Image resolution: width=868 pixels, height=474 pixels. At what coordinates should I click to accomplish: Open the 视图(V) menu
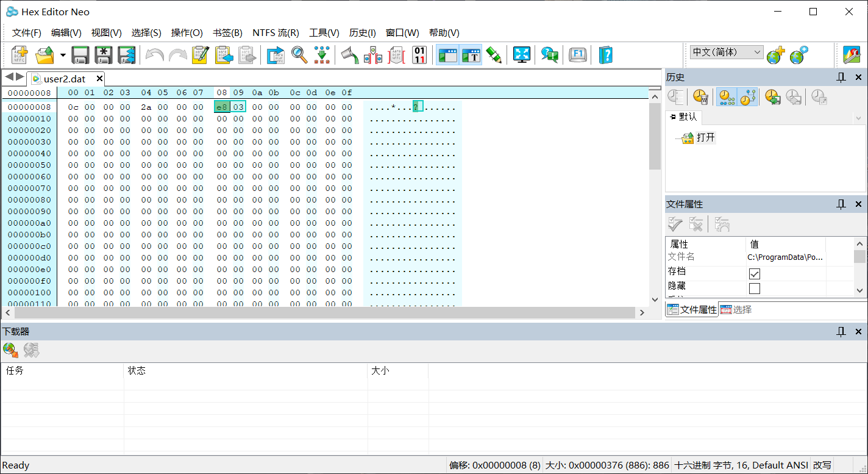coord(107,33)
